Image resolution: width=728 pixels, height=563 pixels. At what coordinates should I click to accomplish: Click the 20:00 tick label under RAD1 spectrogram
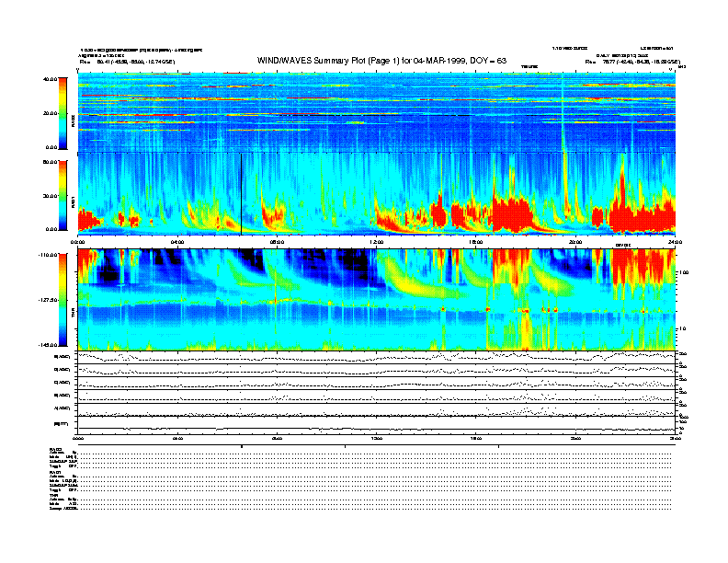(x=575, y=242)
